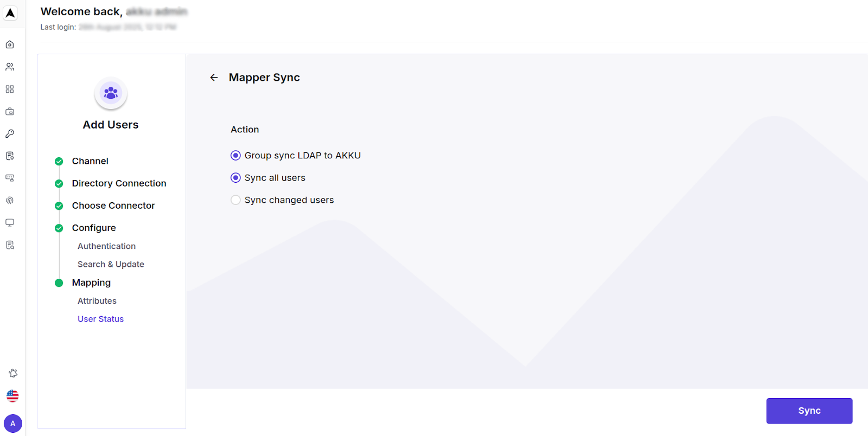The image size is (868, 436).
Task: Click the Add Users title
Action: (111, 125)
